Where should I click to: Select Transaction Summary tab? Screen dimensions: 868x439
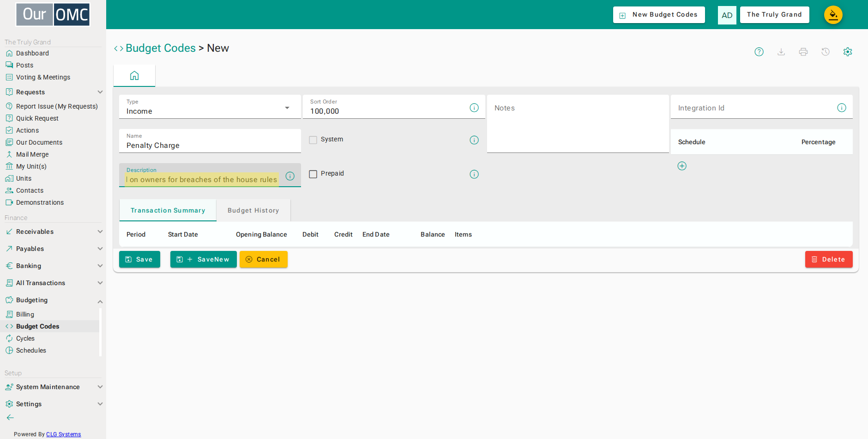[168, 210]
